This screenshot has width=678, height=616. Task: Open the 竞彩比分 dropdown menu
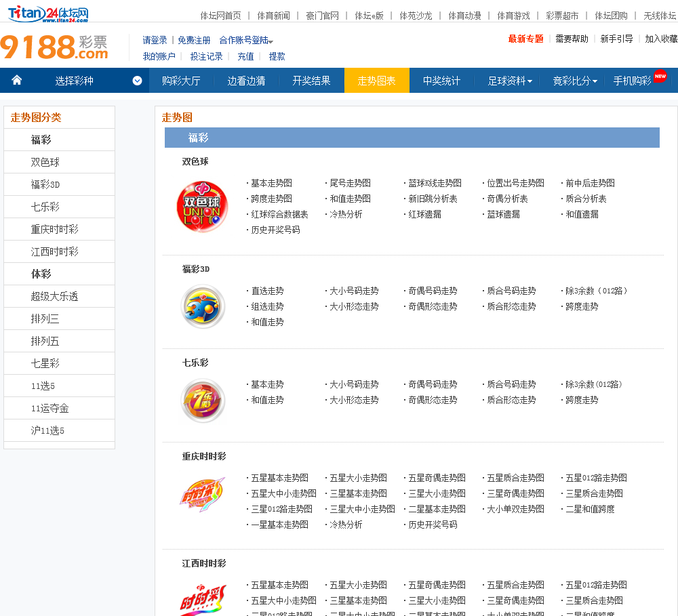[575, 81]
